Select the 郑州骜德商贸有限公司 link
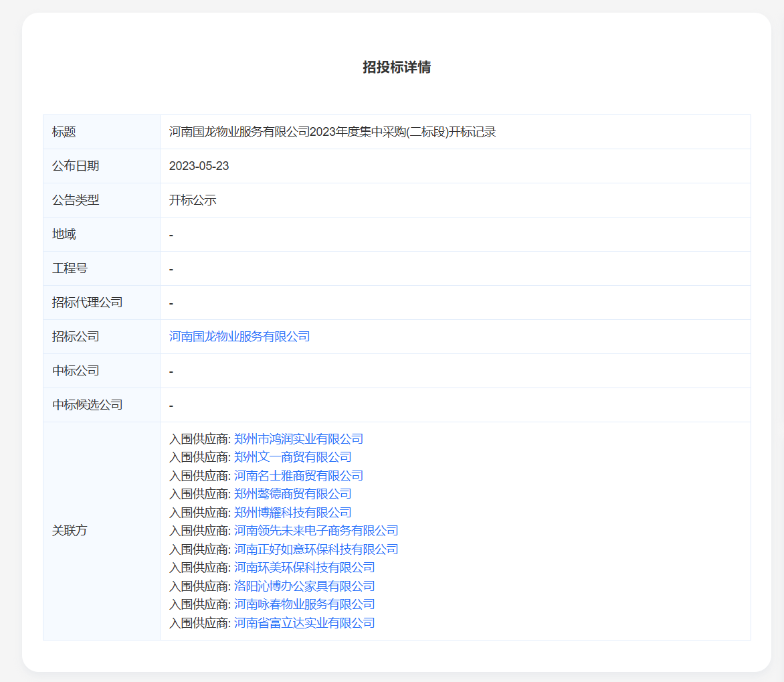This screenshot has width=784, height=682. click(x=292, y=494)
